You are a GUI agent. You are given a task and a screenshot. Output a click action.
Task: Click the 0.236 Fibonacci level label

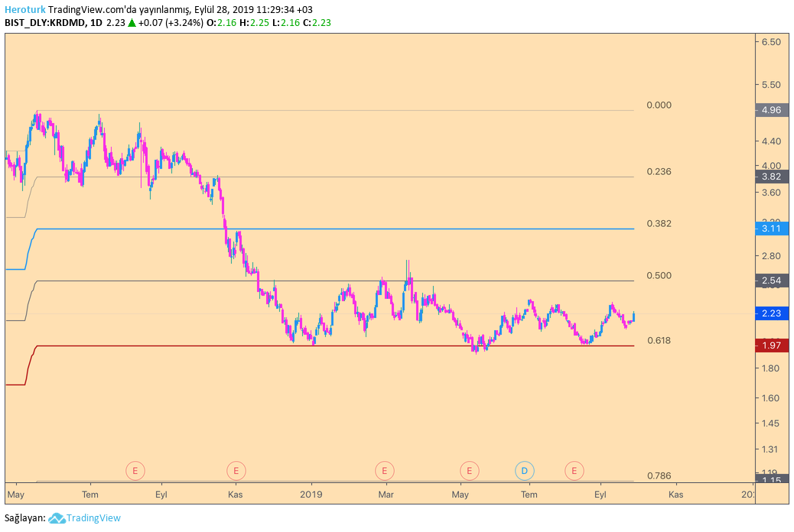[x=659, y=171]
